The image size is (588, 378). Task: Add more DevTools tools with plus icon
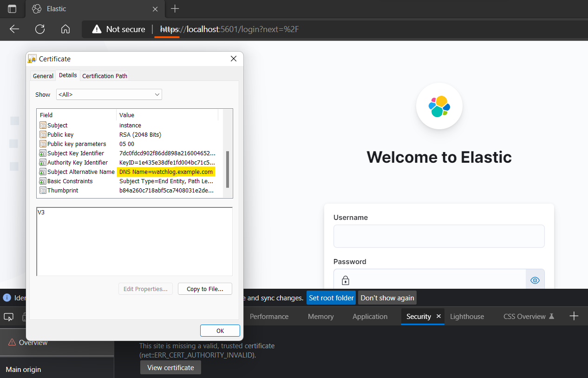(x=574, y=316)
